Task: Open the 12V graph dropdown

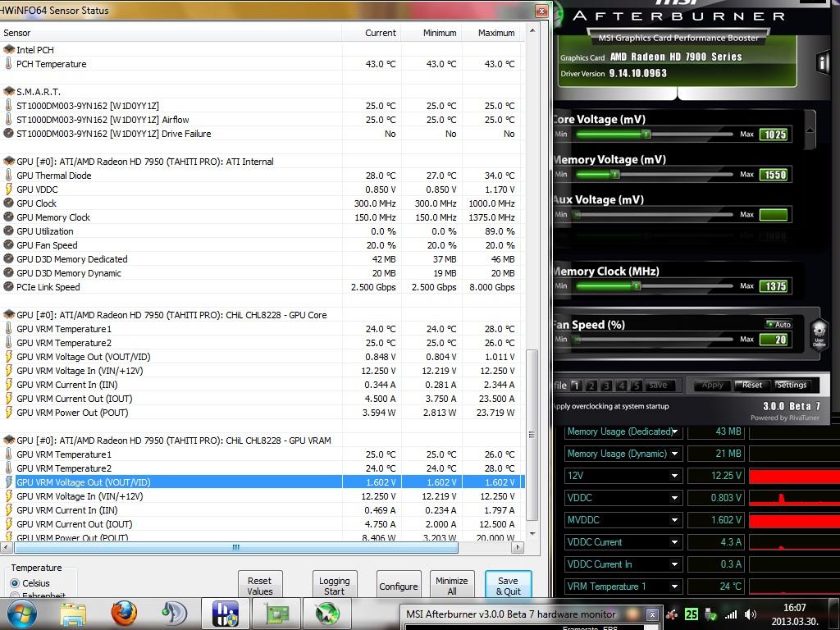Action: click(x=674, y=476)
